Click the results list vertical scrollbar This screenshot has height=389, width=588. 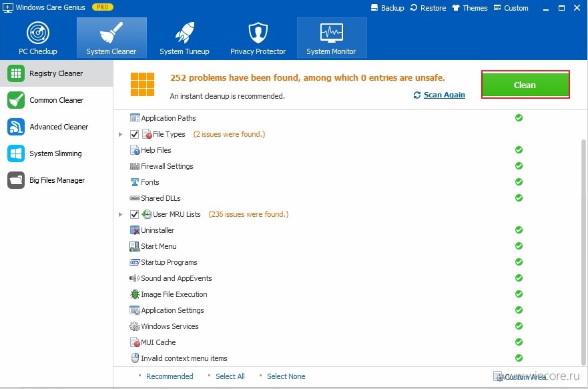click(x=583, y=252)
